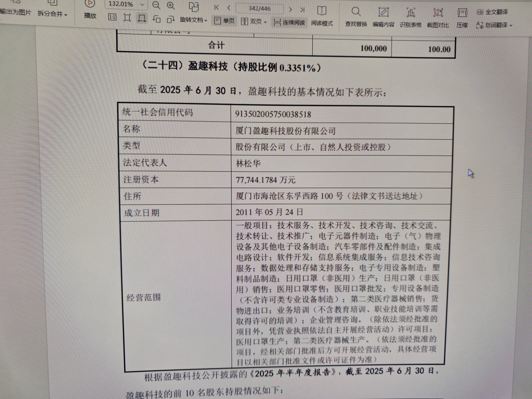Click credit code 913502005750038518
The height and width of the screenshot is (399, 532).
click(273, 114)
